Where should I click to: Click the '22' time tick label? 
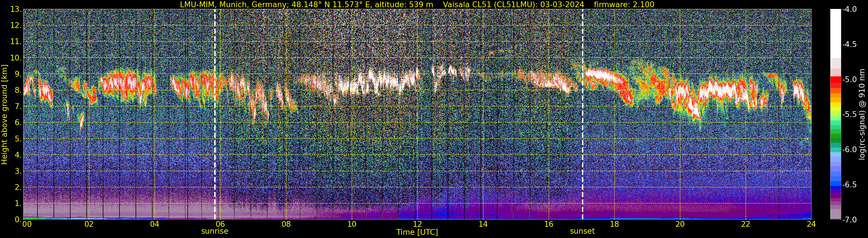pyautogui.click(x=746, y=224)
